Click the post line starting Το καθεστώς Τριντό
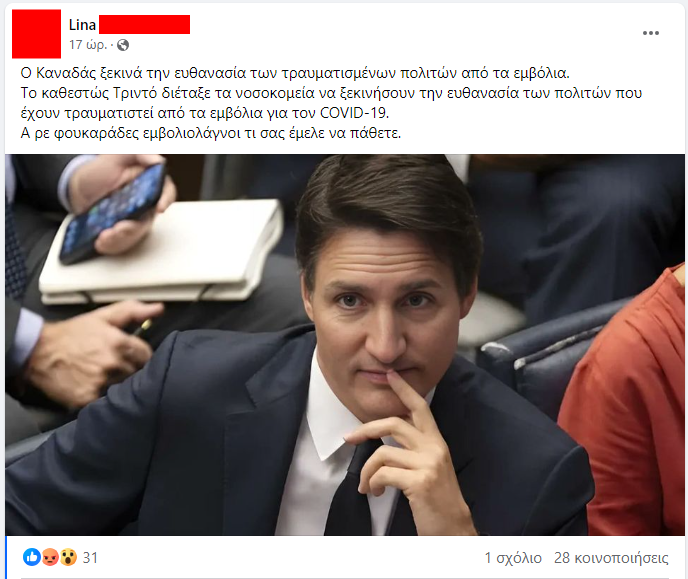 (x=331, y=93)
